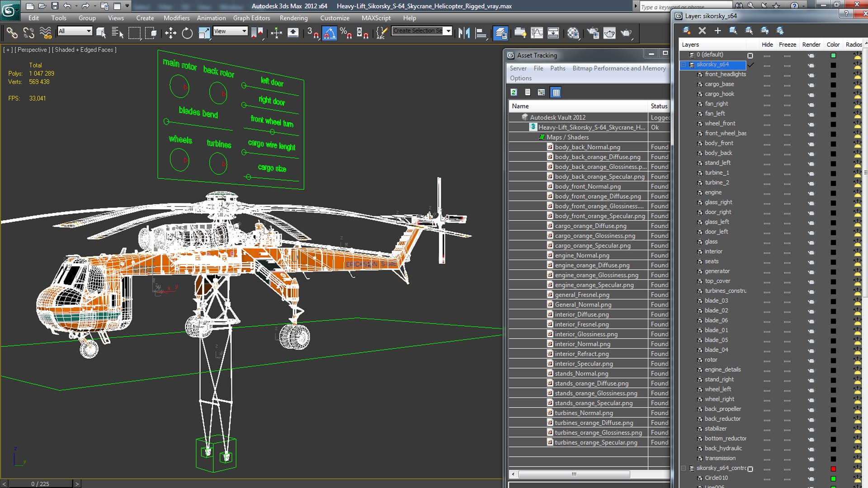This screenshot has width=868, height=488.
Task: Activate the Select and Rotate tool
Action: pyautogui.click(x=187, y=33)
